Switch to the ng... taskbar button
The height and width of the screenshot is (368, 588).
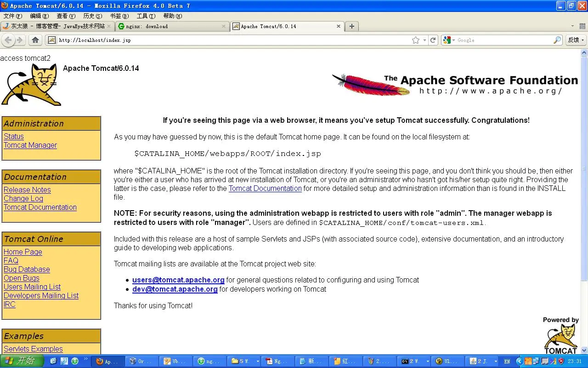point(209,362)
